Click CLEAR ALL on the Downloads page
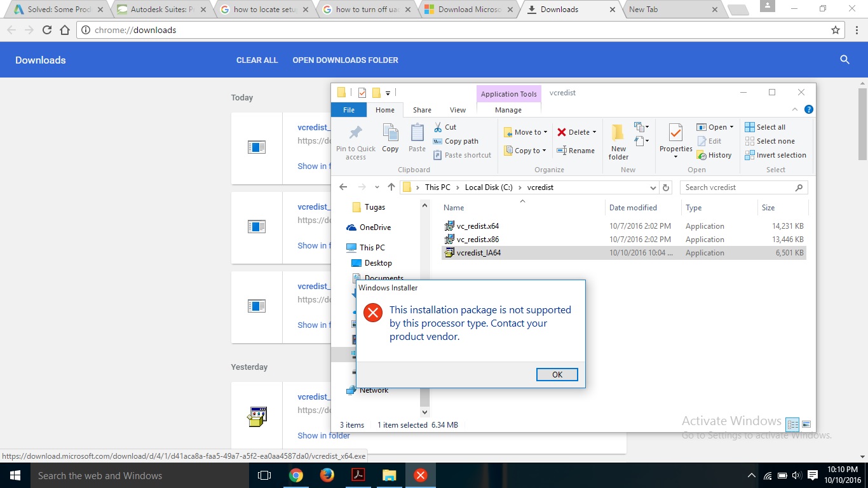This screenshot has width=868, height=488. (x=257, y=60)
